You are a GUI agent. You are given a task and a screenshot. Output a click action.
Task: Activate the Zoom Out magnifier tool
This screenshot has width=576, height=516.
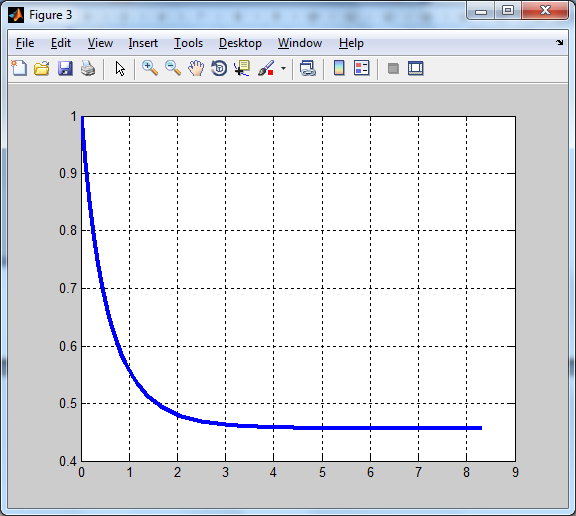[173, 68]
